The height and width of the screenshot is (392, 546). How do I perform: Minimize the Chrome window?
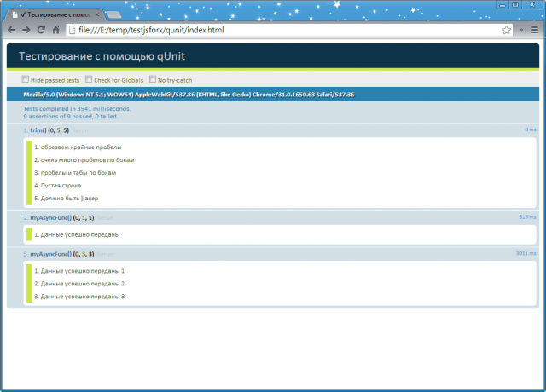(x=502, y=5)
